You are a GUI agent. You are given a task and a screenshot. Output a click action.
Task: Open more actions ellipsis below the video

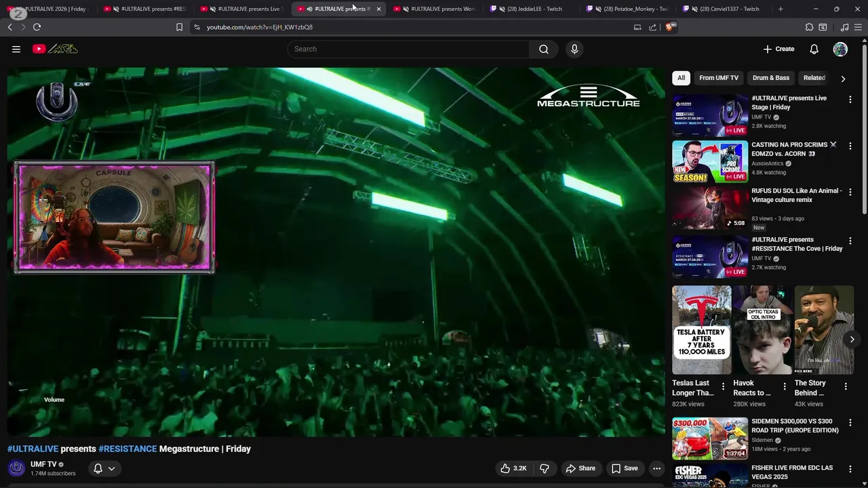(656, 468)
